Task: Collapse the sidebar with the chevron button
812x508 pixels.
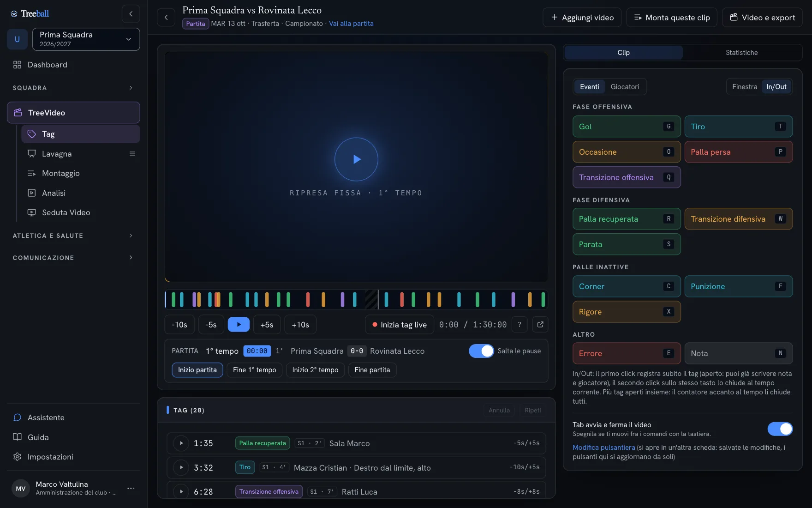Action: (131, 14)
